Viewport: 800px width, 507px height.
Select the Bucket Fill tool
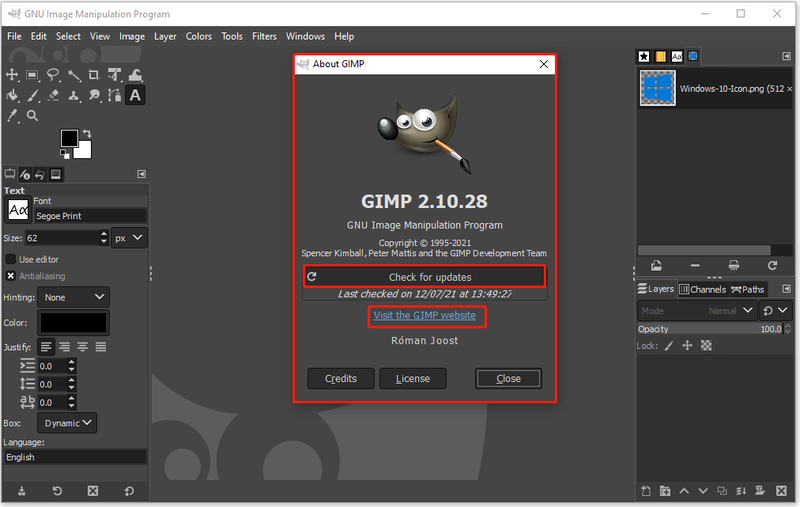12,95
